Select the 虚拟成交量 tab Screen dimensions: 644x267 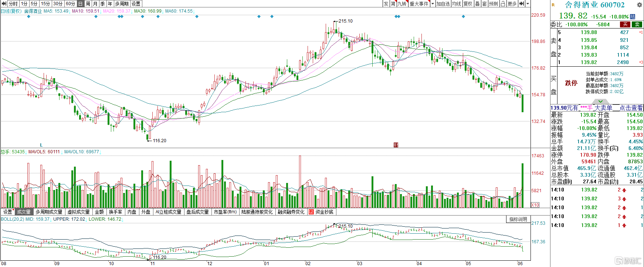coord(78,212)
